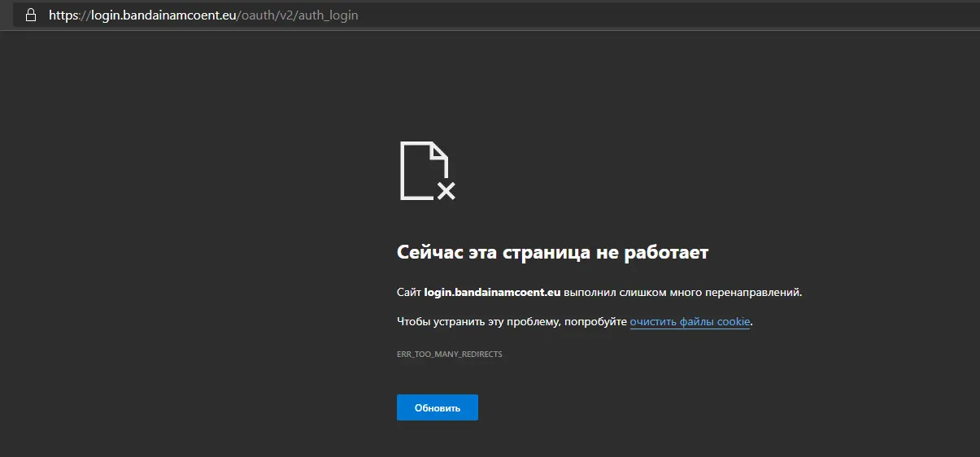The image size is (980, 457).
Task: Click the Обновить refresh button
Action: pyautogui.click(x=438, y=407)
